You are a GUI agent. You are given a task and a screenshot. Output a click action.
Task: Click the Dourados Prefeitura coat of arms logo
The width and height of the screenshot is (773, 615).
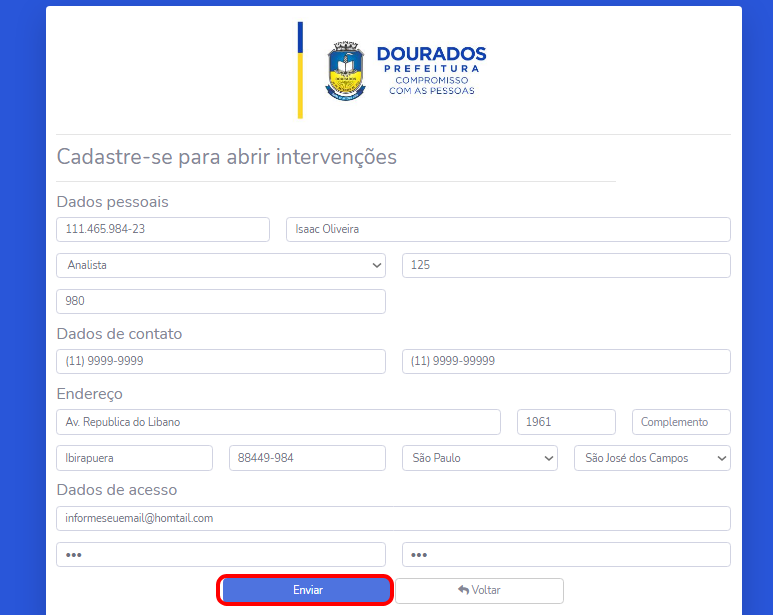pos(346,71)
